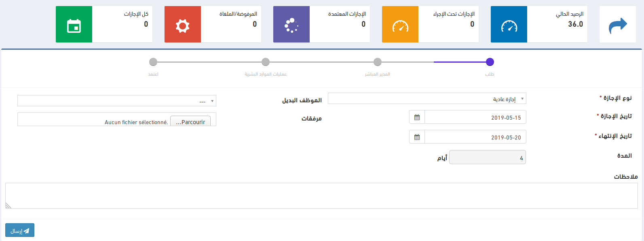The width and height of the screenshot is (644, 241).
Task: Open calendar picker for leave start date
Action: pyautogui.click(x=417, y=117)
